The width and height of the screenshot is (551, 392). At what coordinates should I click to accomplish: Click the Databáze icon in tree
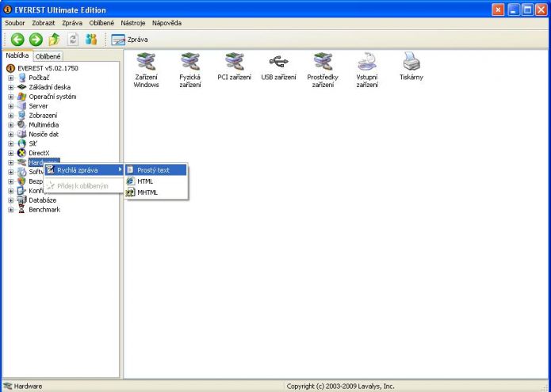(x=21, y=200)
